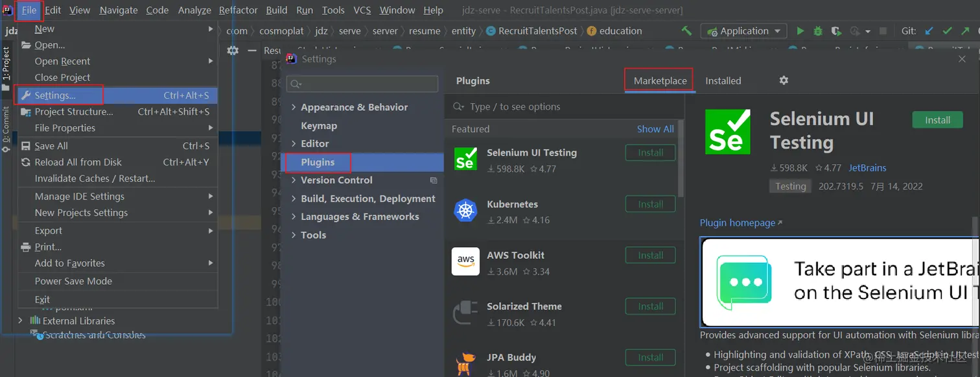Click the Build project hammer icon
Viewport: 980px width, 377px height.
pos(686,30)
